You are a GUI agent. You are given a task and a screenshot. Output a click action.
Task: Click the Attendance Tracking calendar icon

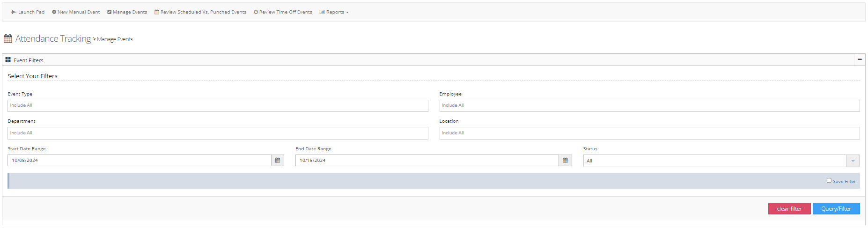pos(8,39)
